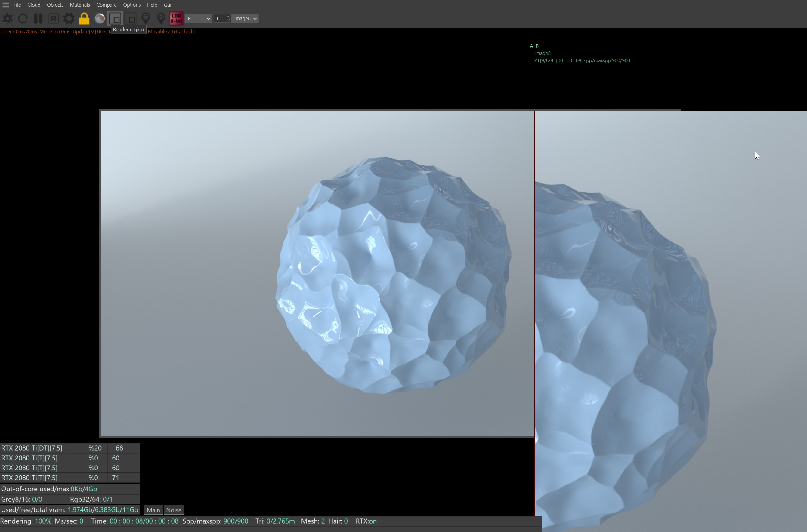
Task: Open the hamburger menu icon
Action: click(x=6, y=5)
